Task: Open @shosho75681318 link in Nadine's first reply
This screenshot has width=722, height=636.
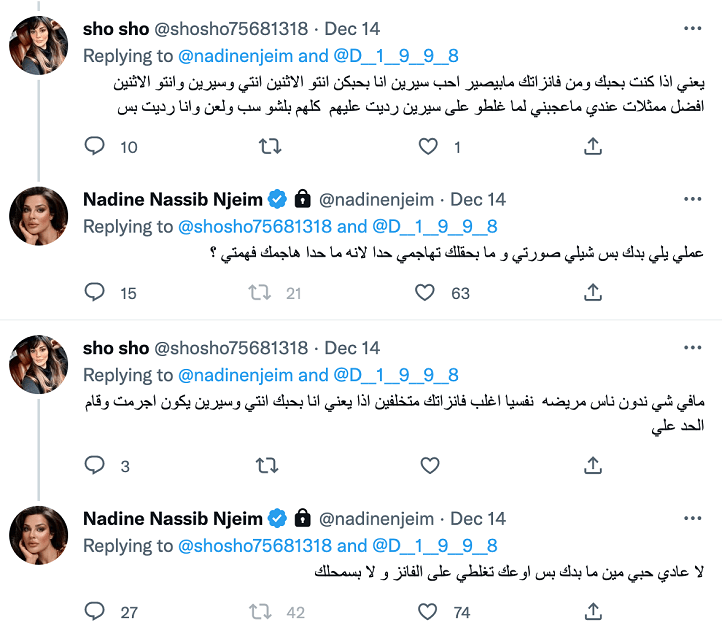Action: 255,227
